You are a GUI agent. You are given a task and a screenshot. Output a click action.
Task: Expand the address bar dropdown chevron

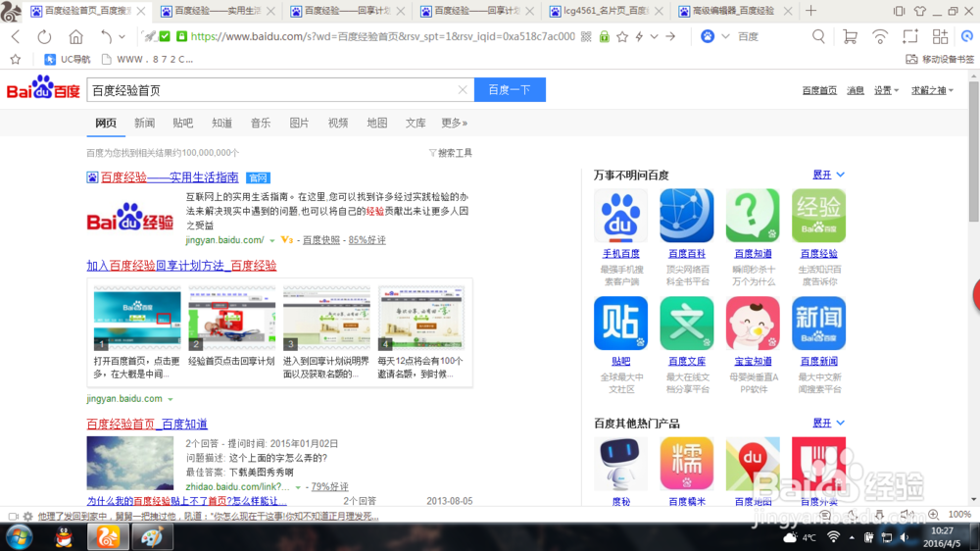tap(655, 37)
